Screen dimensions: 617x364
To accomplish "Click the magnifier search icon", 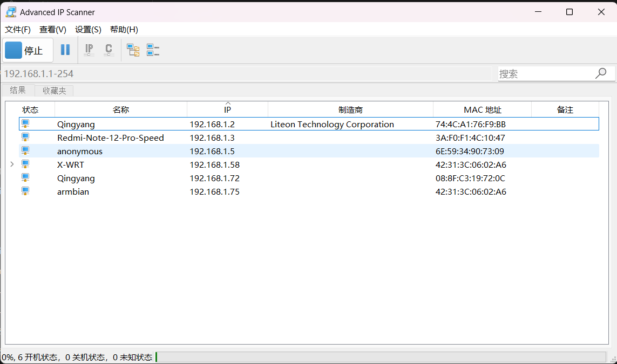I will coord(601,73).
